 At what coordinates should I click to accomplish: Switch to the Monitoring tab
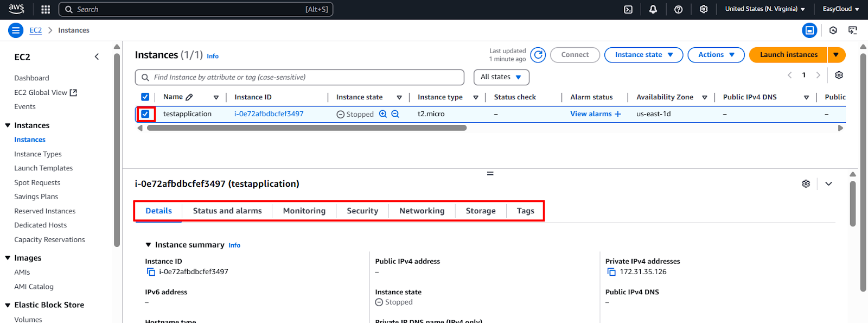[304, 211]
